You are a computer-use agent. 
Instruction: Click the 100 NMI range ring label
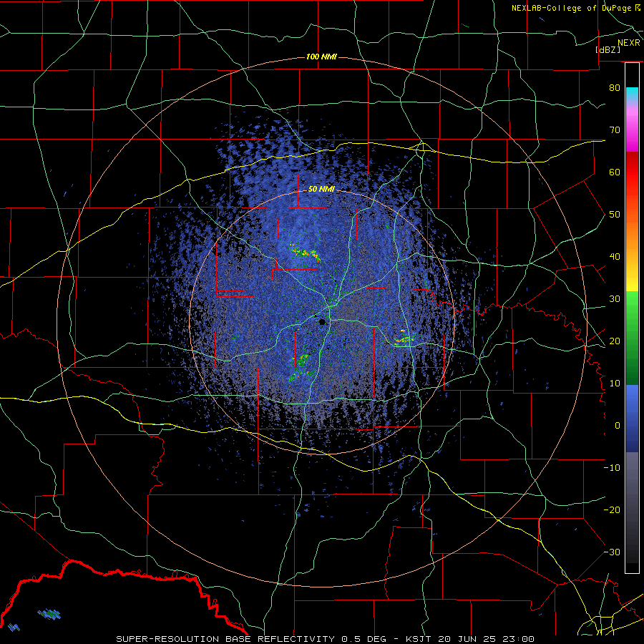pos(321,57)
